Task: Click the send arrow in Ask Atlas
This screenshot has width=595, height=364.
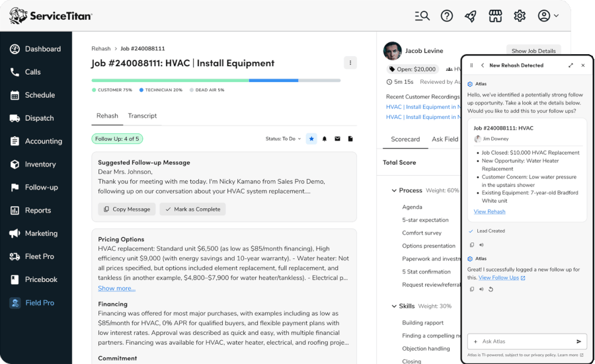Action: pyautogui.click(x=578, y=342)
